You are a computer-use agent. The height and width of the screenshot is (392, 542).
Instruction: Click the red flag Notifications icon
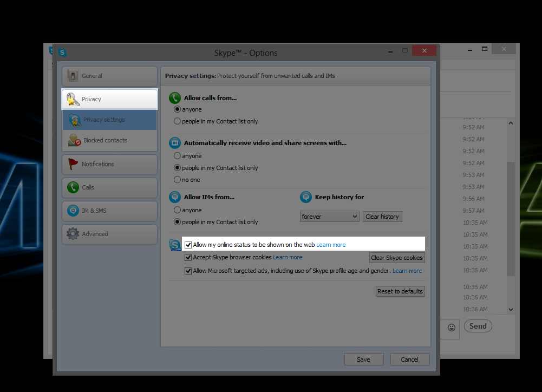click(x=73, y=164)
